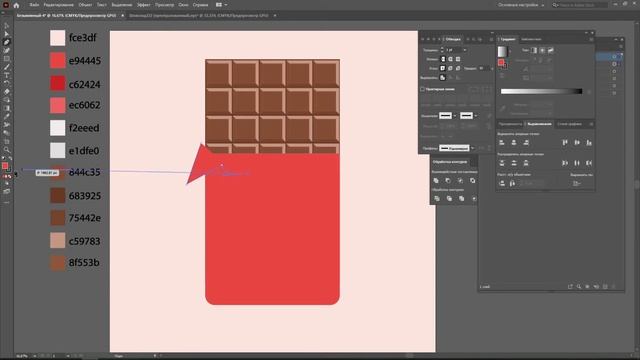Open stroke weight dropdown in Stroke panel
This screenshot has height=360, width=640.
click(x=464, y=50)
